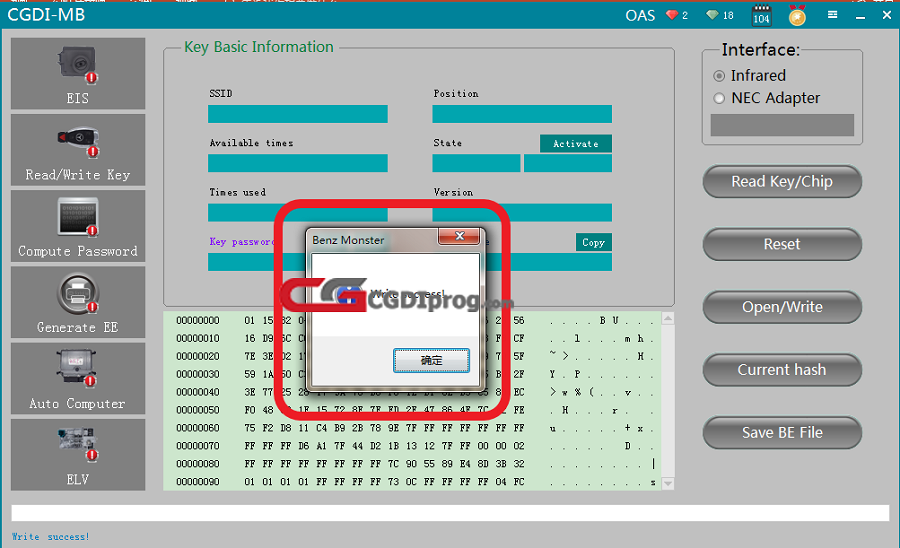The width and height of the screenshot is (900, 548).
Task: Click the gray box under NEC Adapter
Action: tap(782, 125)
